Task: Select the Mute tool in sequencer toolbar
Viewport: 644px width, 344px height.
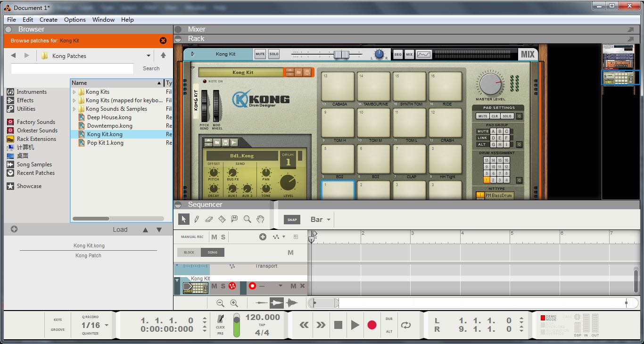Action: pyautogui.click(x=234, y=219)
